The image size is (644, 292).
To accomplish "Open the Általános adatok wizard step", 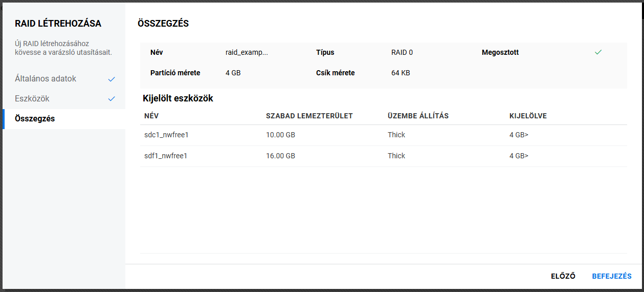I will point(46,79).
